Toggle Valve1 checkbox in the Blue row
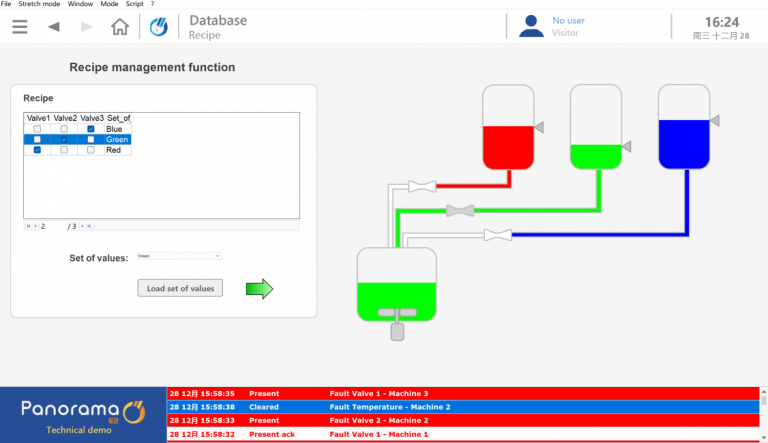Screen dimensions: 768x443 (37, 129)
